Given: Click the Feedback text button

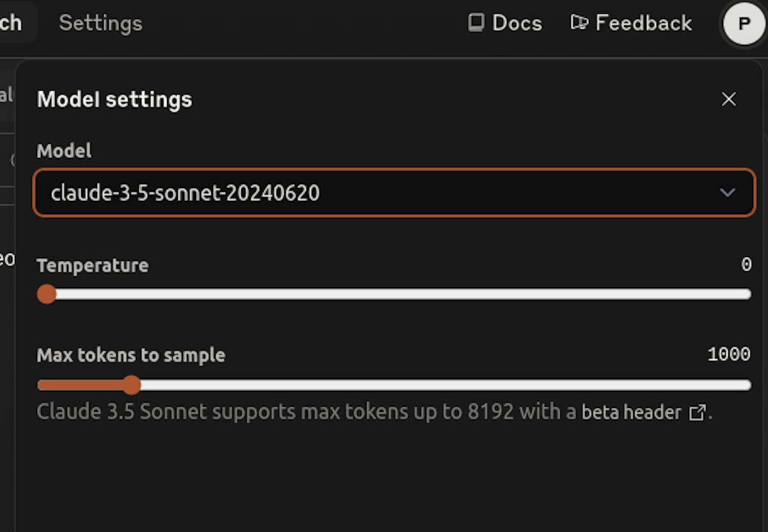Looking at the screenshot, I should pyautogui.click(x=643, y=23).
